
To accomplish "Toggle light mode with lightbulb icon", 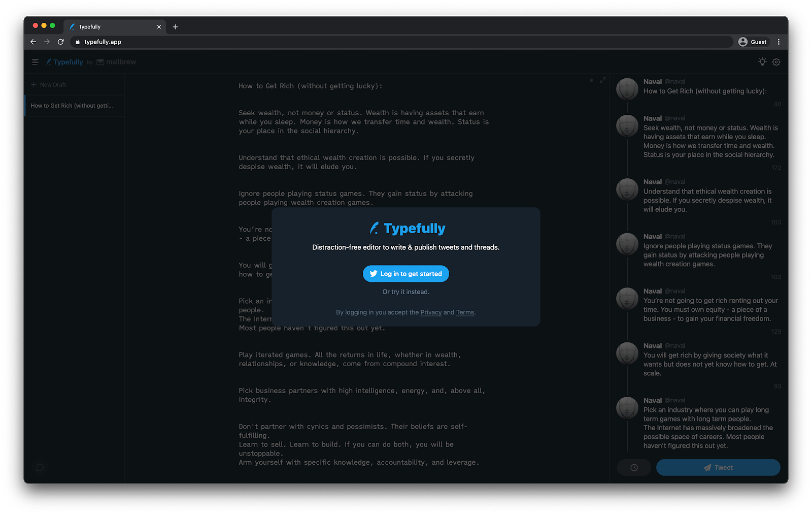I will click(x=762, y=62).
